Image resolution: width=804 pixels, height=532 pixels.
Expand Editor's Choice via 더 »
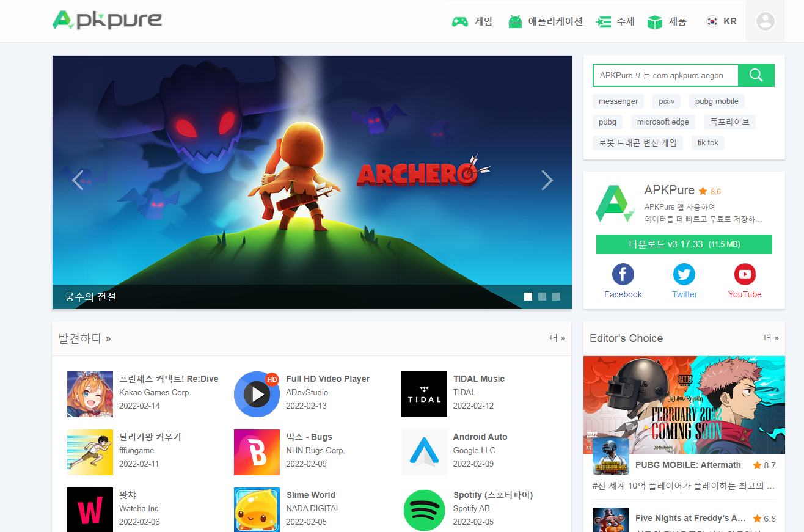pos(771,338)
